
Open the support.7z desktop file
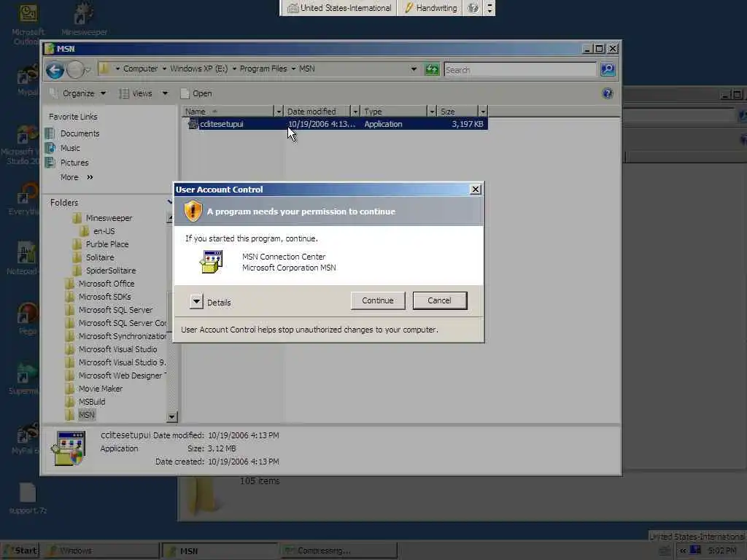pyautogui.click(x=28, y=498)
